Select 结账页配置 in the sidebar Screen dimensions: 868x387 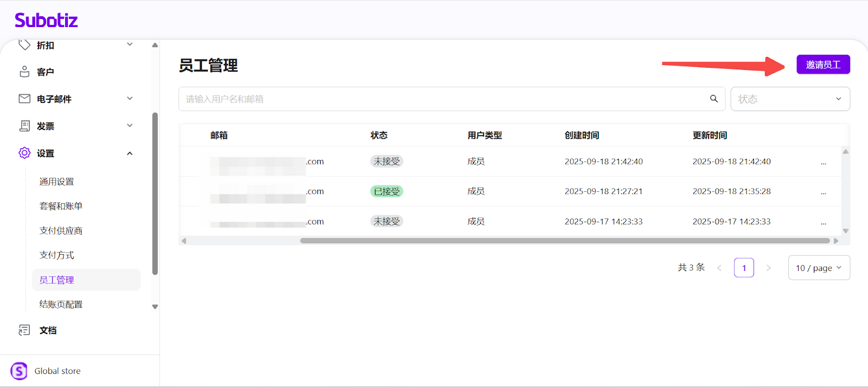[61, 305]
